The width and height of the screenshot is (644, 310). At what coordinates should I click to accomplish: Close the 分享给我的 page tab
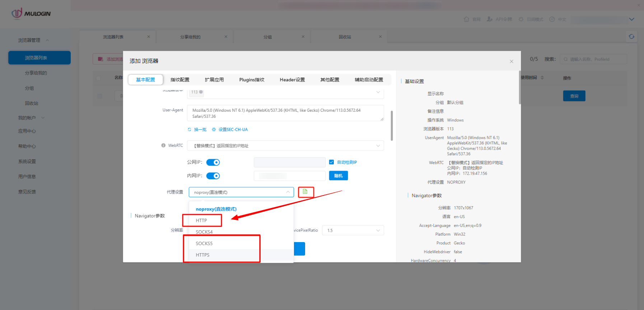226,37
